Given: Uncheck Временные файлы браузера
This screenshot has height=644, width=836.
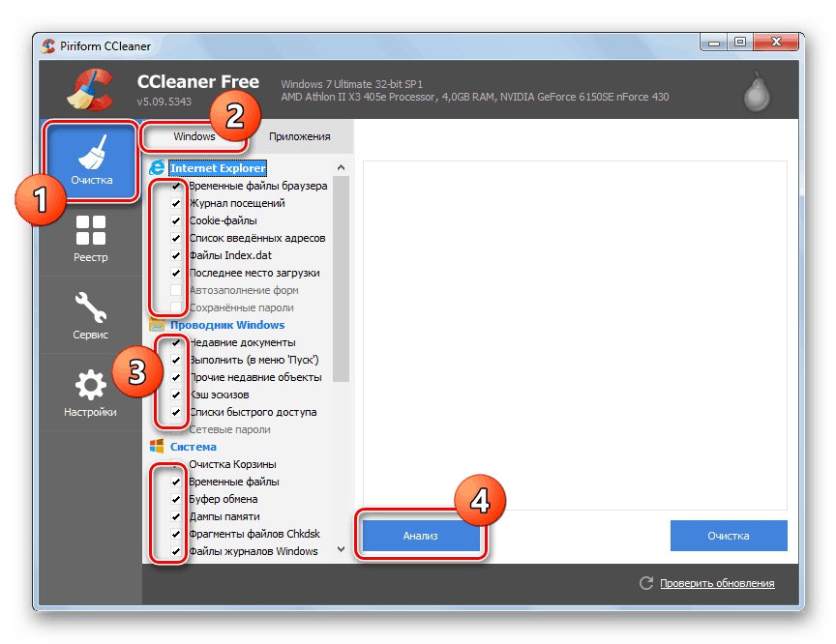Looking at the screenshot, I should (x=176, y=186).
